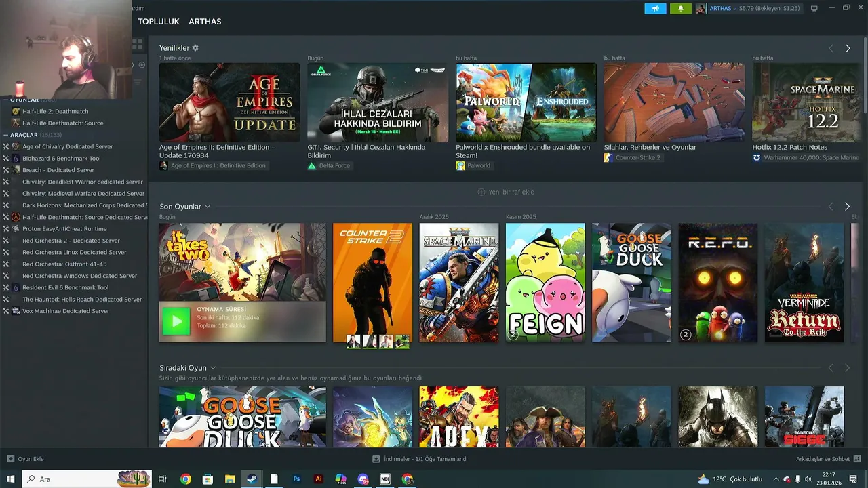Open FEIGN game cover
This screenshot has height=488, width=868.
[545, 283]
